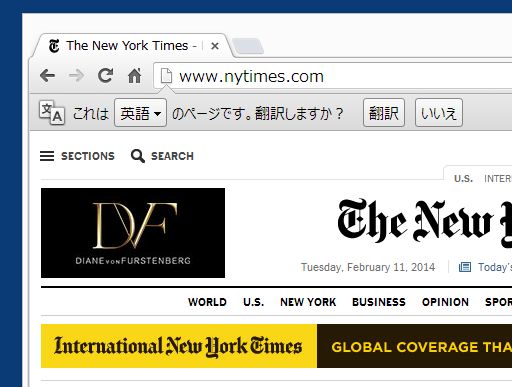
Task: Click the Global Coverage banner text
Action: (421, 347)
